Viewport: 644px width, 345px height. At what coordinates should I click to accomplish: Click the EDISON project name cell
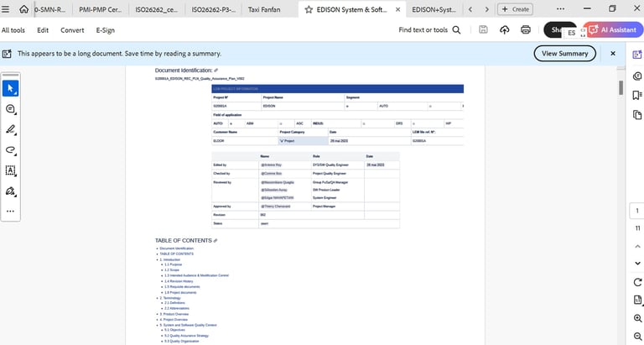tap(303, 106)
